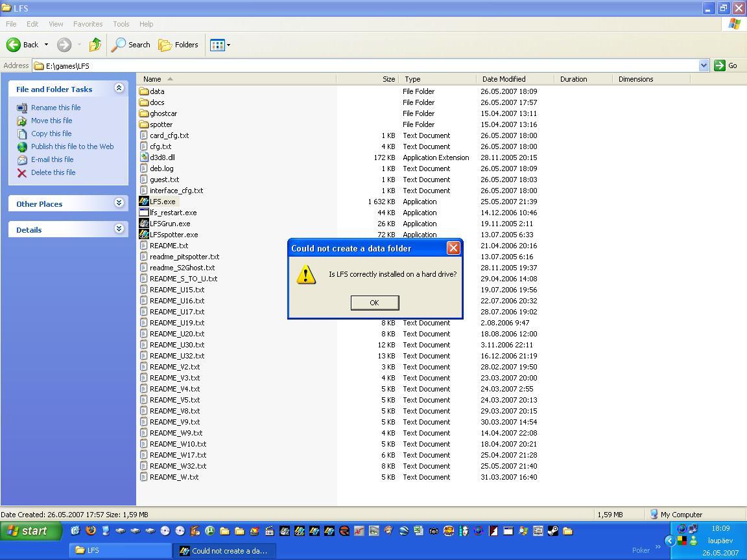The height and width of the screenshot is (560, 747).
Task: Click Rename this file
Action: pyautogui.click(x=56, y=108)
